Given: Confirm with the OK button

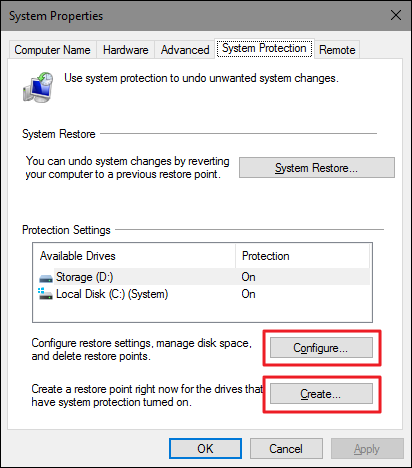Looking at the screenshot, I should [205, 448].
